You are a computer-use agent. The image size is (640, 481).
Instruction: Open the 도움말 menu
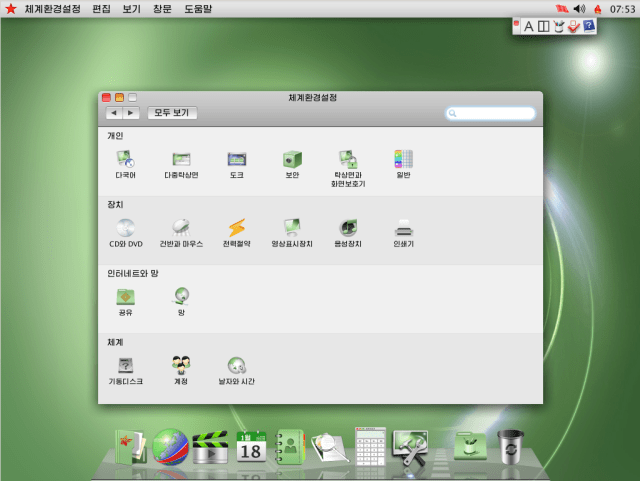[x=198, y=9]
